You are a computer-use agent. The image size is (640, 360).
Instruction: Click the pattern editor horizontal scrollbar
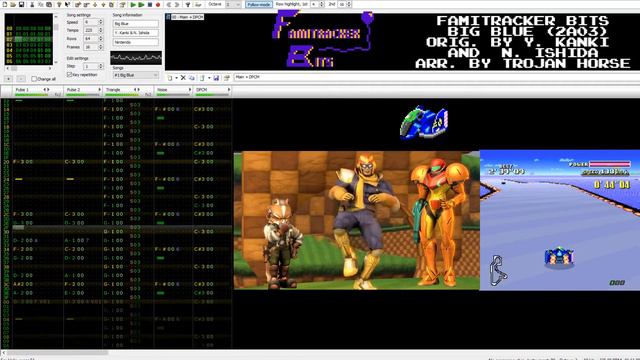[x=320, y=352]
